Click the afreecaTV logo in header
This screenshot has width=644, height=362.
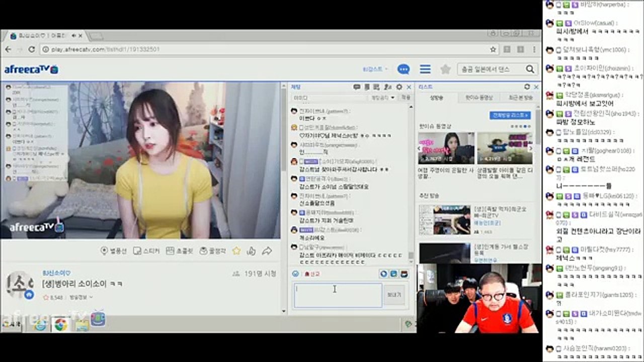pos(31,69)
